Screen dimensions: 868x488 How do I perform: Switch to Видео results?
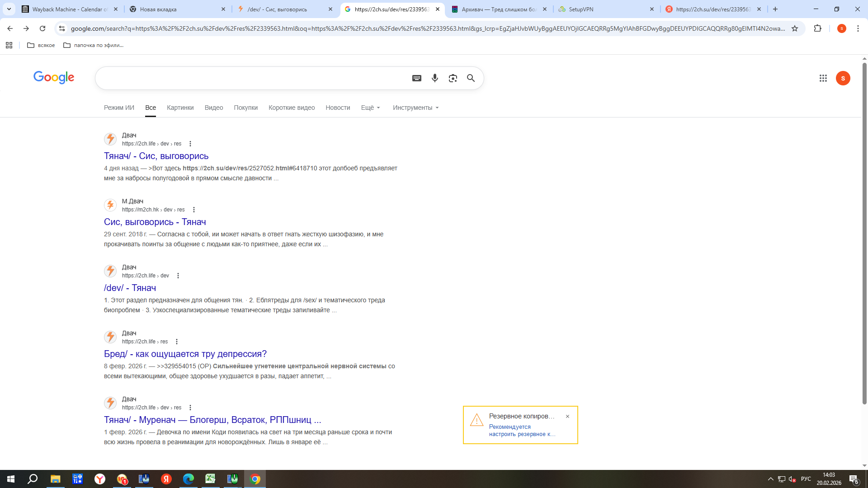click(x=214, y=108)
